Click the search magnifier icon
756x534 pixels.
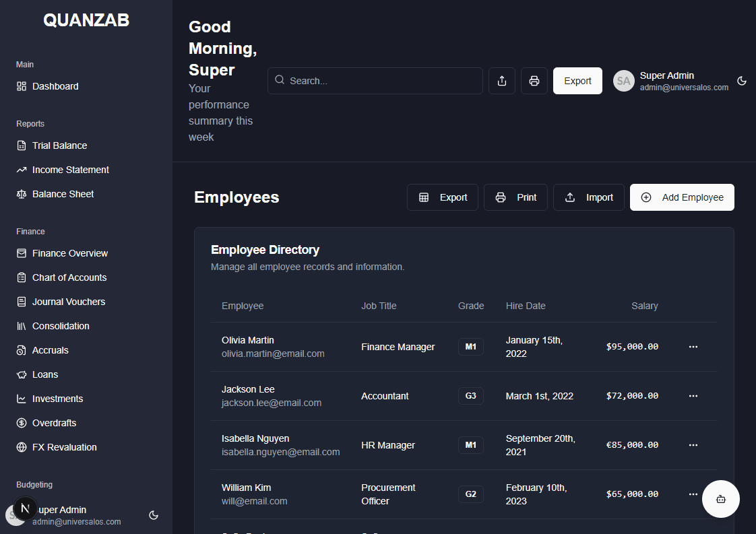click(x=280, y=80)
